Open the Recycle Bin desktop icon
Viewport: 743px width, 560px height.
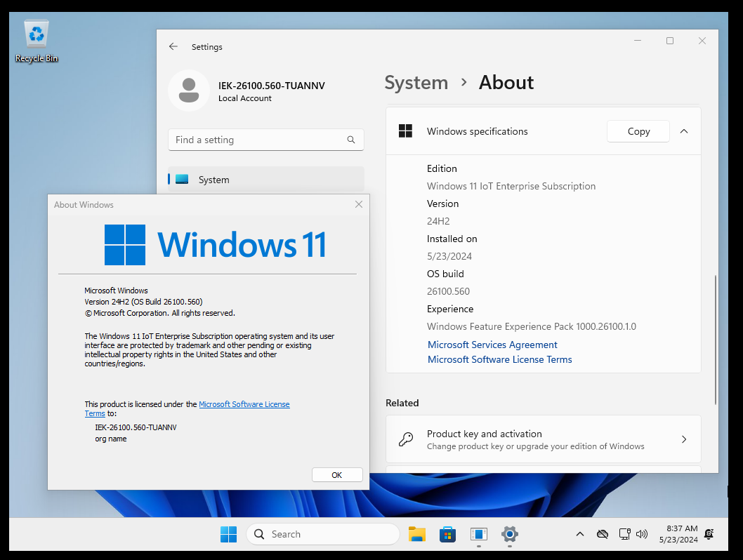click(x=37, y=41)
